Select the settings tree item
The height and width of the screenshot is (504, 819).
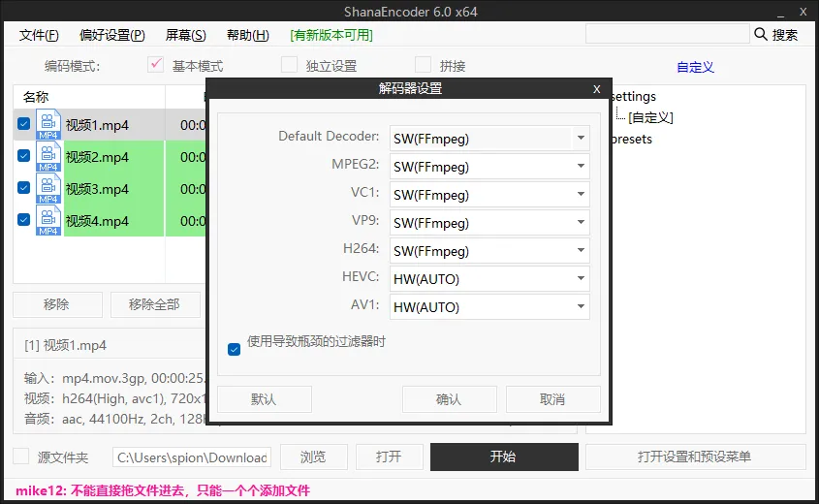point(633,96)
